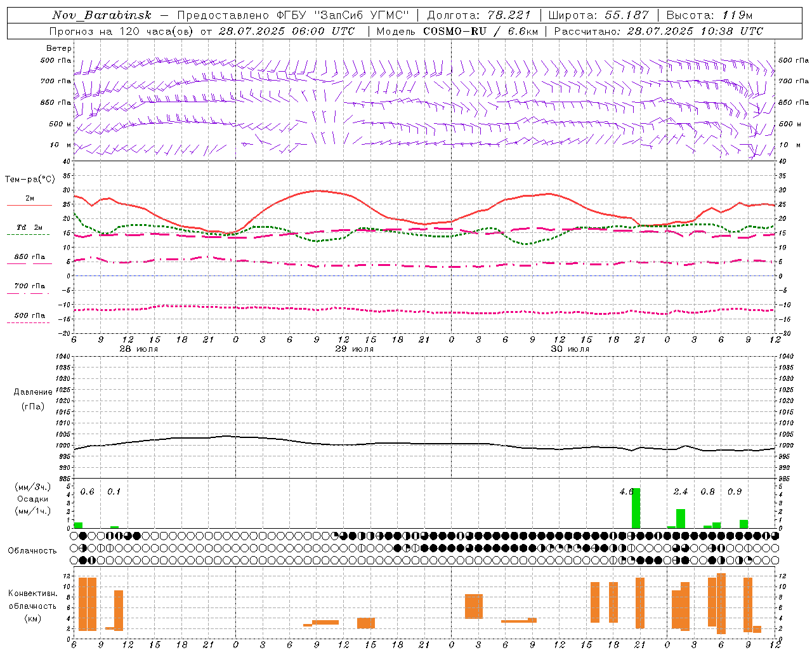Select the text Предоставлено ФГБУ "ЗапСиб УГМС"
The width and height of the screenshot is (812, 650).
click(x=293, y=15)
